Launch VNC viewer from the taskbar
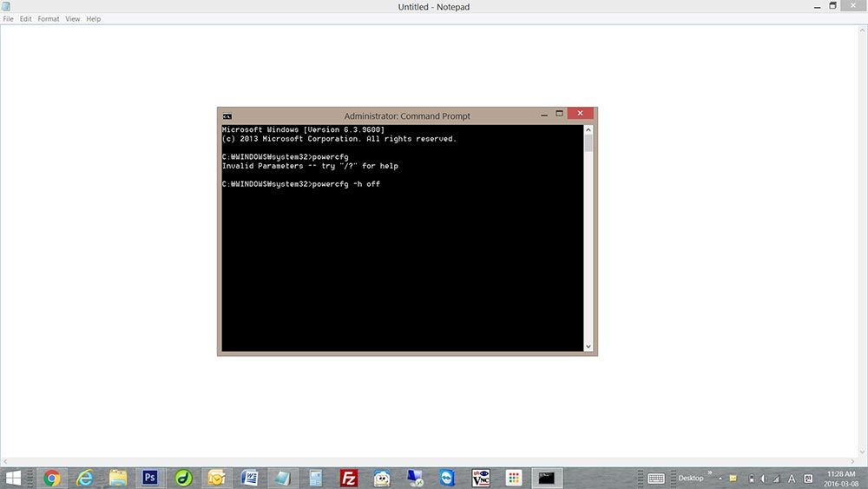868x489 pixels. point(481,478)
